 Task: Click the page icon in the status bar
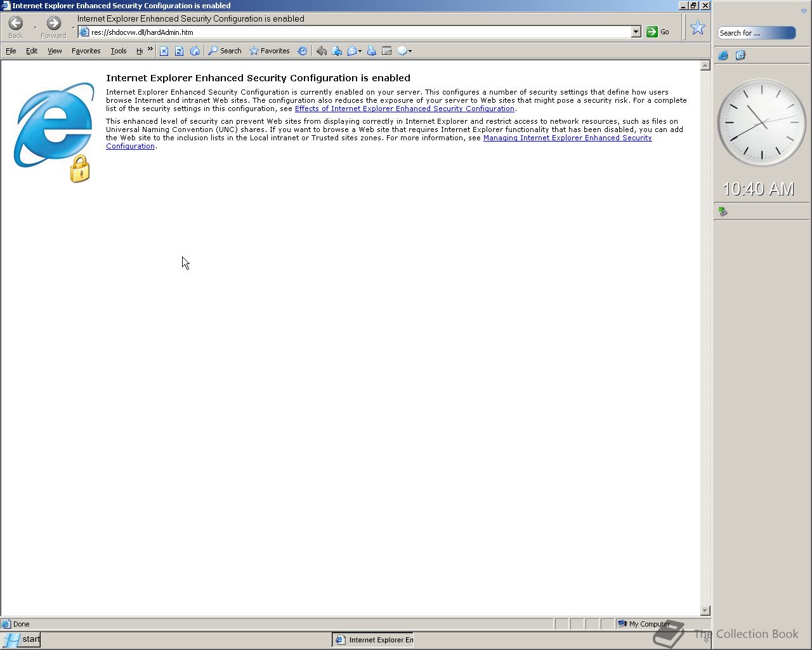(6, 624)
